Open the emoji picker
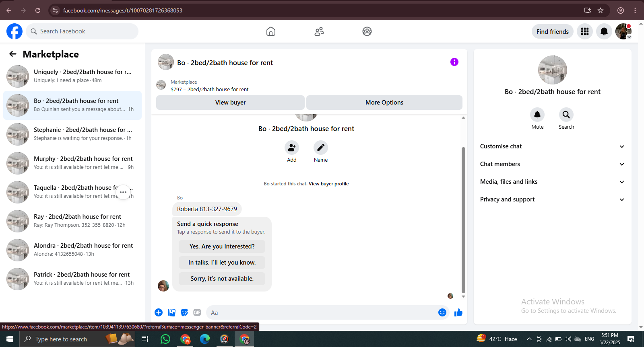Screen dimensions: 644x347 442,312
